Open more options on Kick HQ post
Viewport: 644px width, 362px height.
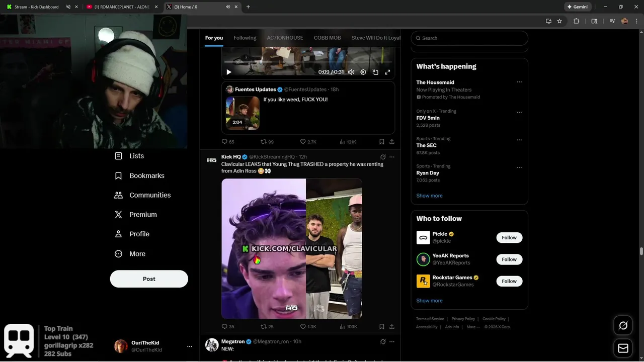coord(392,157)
